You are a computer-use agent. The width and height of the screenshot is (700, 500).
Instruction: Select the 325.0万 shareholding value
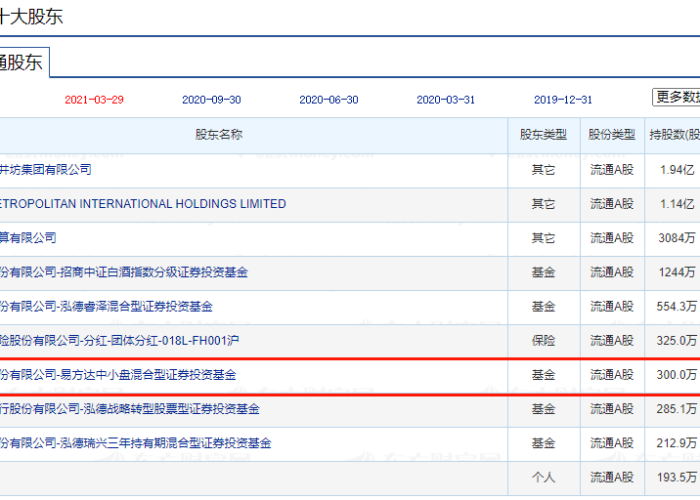677,341
